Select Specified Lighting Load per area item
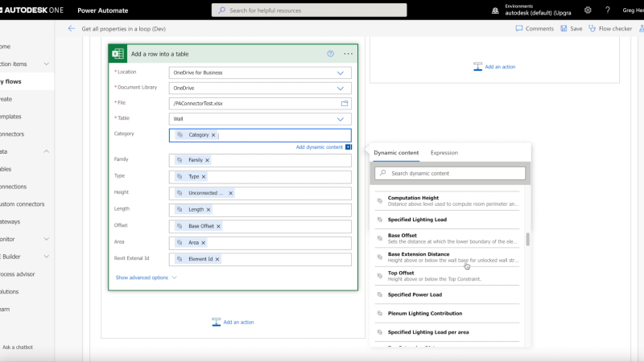Screen dimensions: 644x362 pos(448,332)
